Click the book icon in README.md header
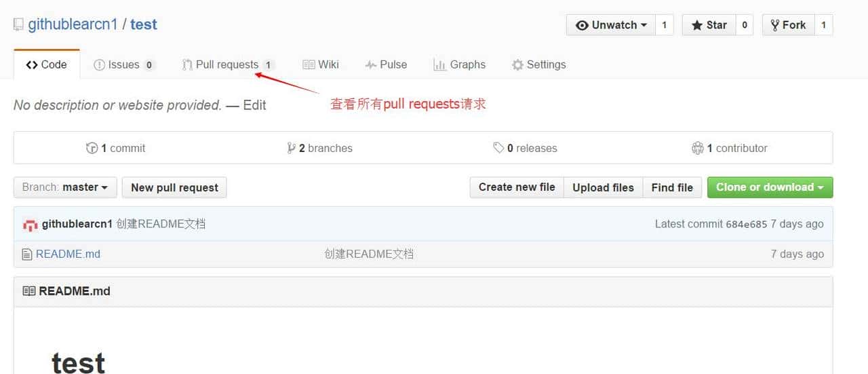 29,291
